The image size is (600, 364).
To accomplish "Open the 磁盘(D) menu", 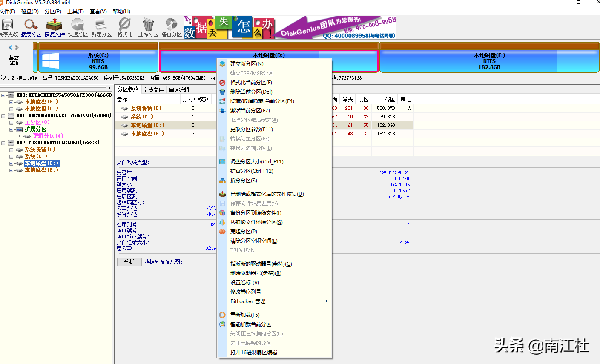I will click(30, 11).
